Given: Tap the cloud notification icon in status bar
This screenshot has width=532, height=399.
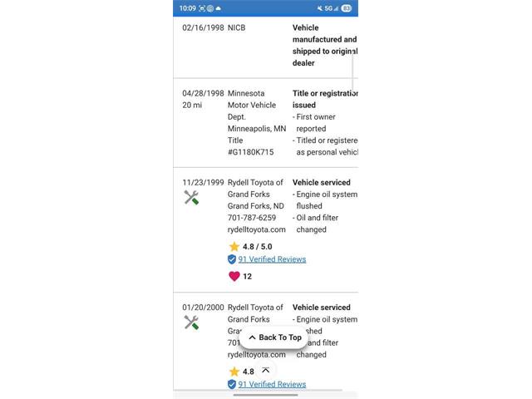Looking at the screenshot, I should 218,8.
